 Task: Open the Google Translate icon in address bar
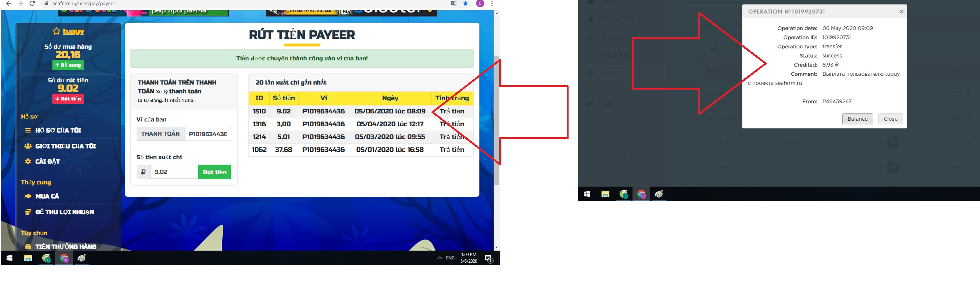pos(453,3)
